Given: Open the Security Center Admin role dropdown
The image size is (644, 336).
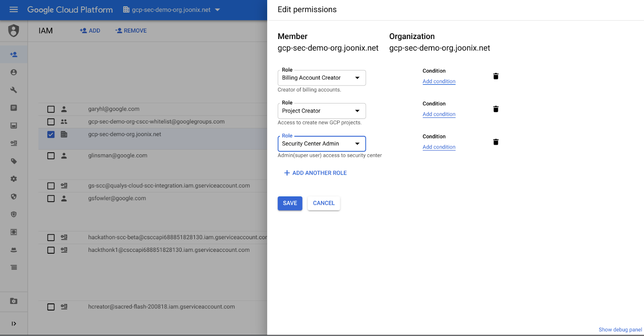Looking at the screenshot, I should pyautogui.click(x=321, y=144).
